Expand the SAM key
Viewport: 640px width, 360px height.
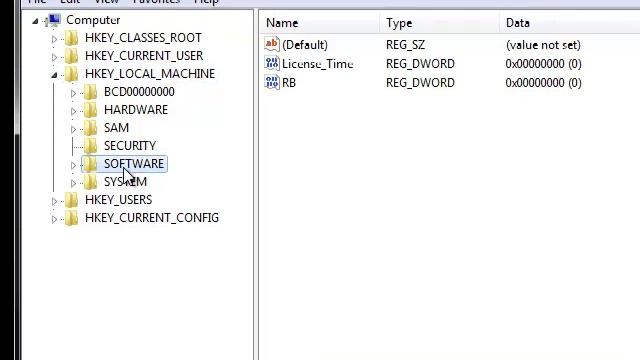pyautogui.click(x=73, y=129)
